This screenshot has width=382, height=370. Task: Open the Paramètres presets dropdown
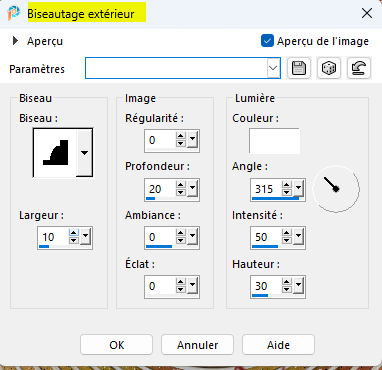coord(273,68)
